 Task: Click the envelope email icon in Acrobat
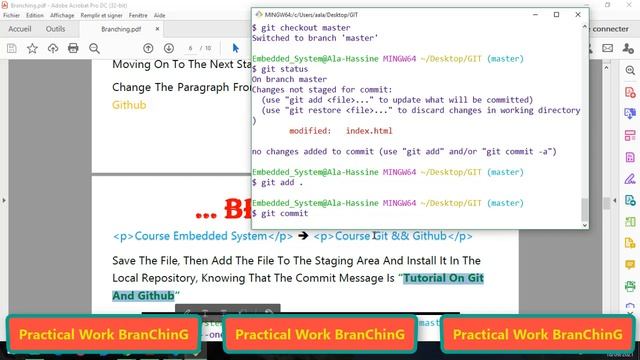click(x=607, y=48)
